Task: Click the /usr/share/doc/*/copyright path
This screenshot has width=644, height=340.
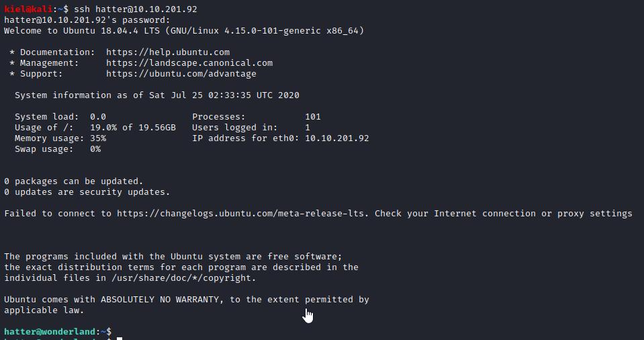Action: [181, 278]
